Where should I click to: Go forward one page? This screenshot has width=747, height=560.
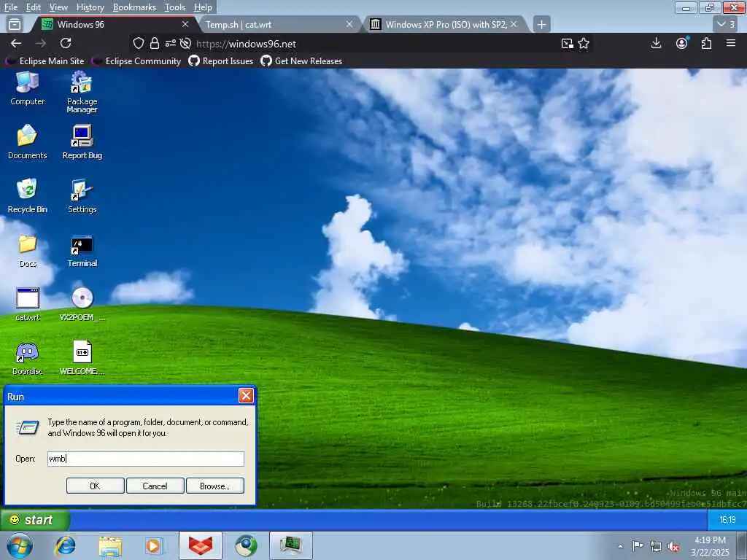(x=41, y=43)
